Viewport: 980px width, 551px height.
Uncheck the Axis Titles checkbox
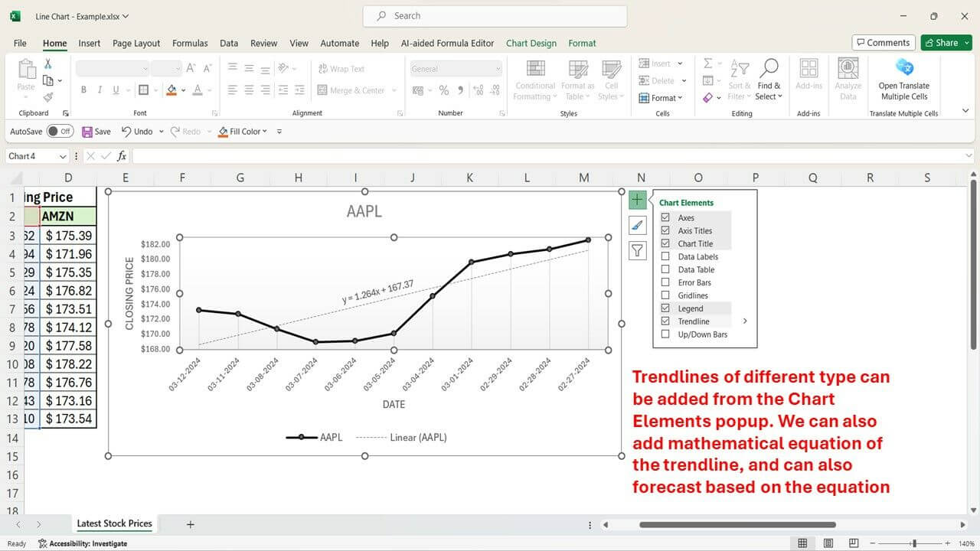pyautogui.click(x=665, y=230)
